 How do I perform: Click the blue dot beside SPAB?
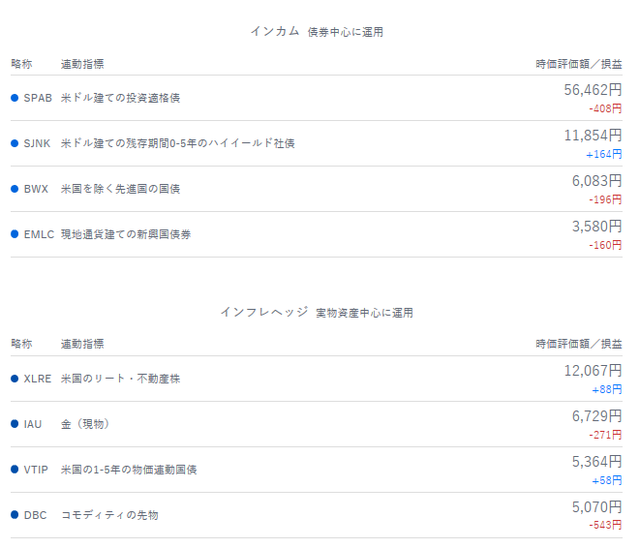[x=15, y=98]
